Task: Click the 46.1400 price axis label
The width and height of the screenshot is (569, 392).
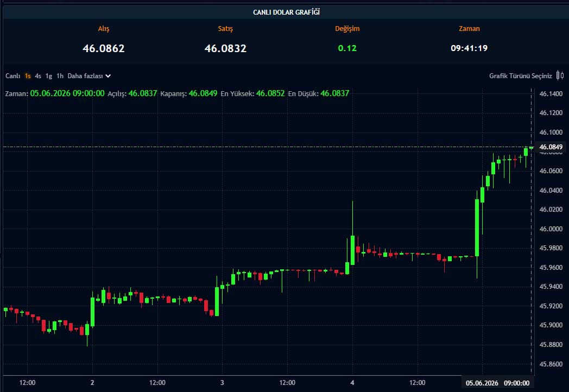Action: tap(551, 93)
